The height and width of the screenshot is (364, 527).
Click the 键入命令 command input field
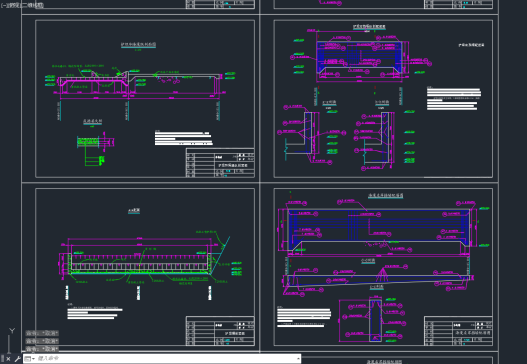[x=166, y=359]
